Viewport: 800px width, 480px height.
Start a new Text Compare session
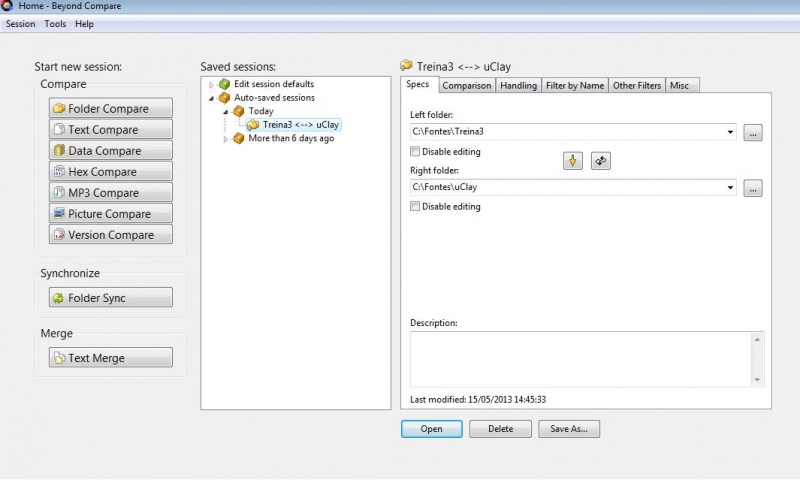coord(111,129)
